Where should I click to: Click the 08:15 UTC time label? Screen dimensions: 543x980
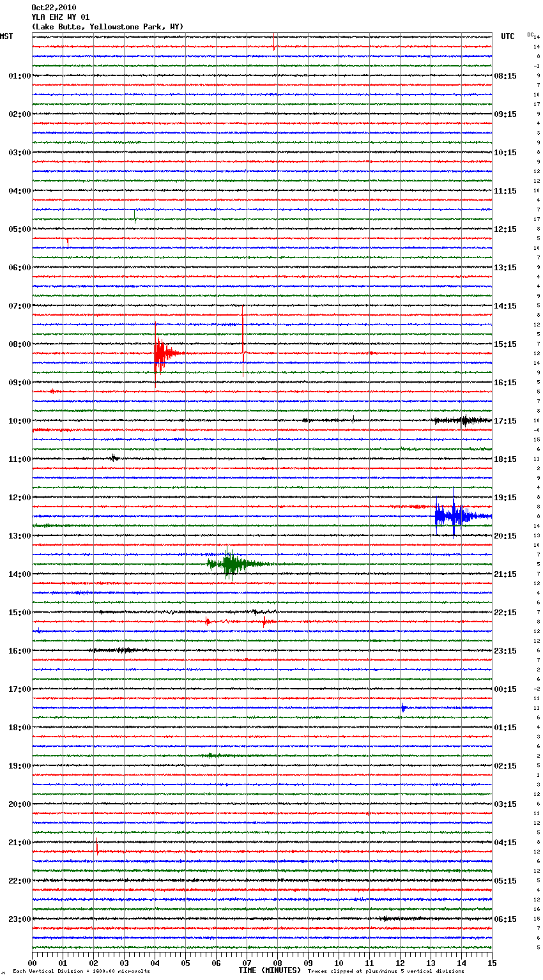tap(505, 76)
